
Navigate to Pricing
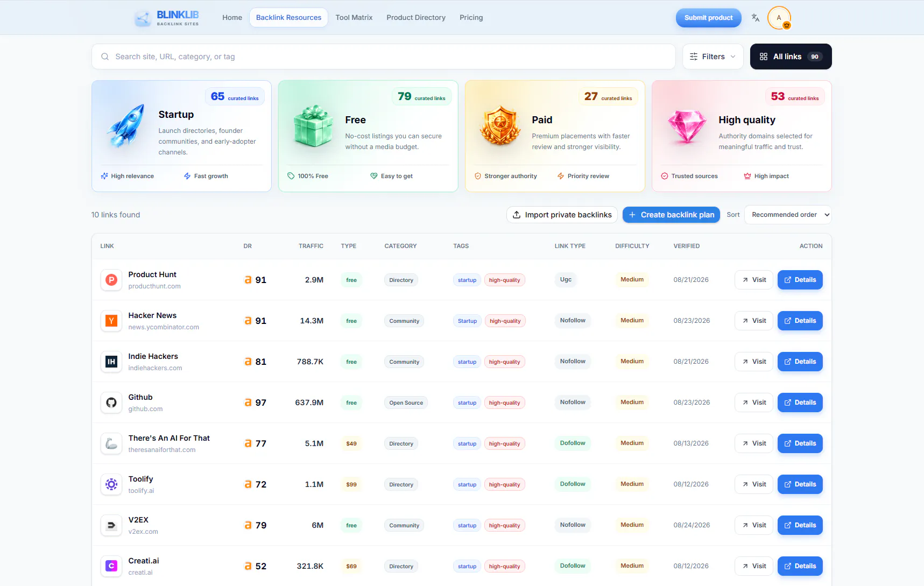point(471,18)
